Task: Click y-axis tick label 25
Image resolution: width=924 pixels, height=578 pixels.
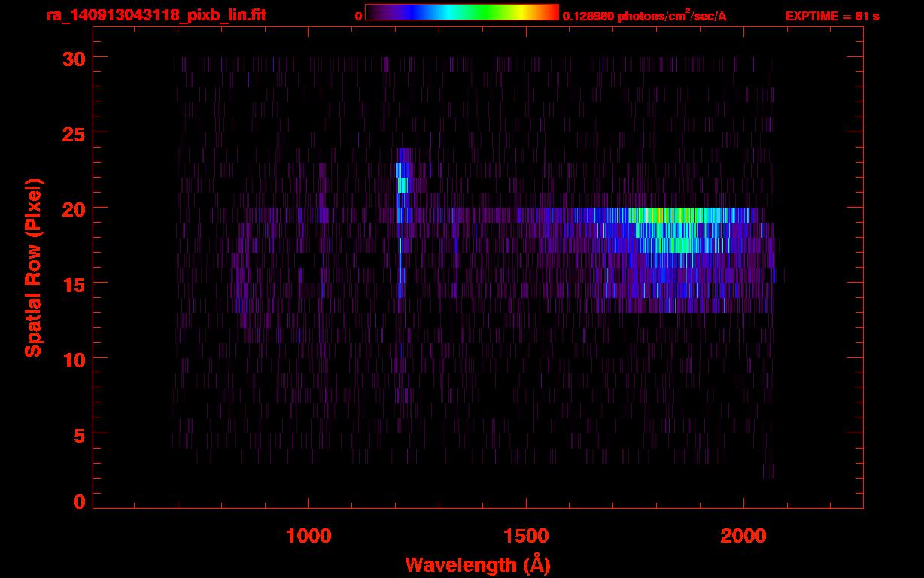Action: pos(73,133)
